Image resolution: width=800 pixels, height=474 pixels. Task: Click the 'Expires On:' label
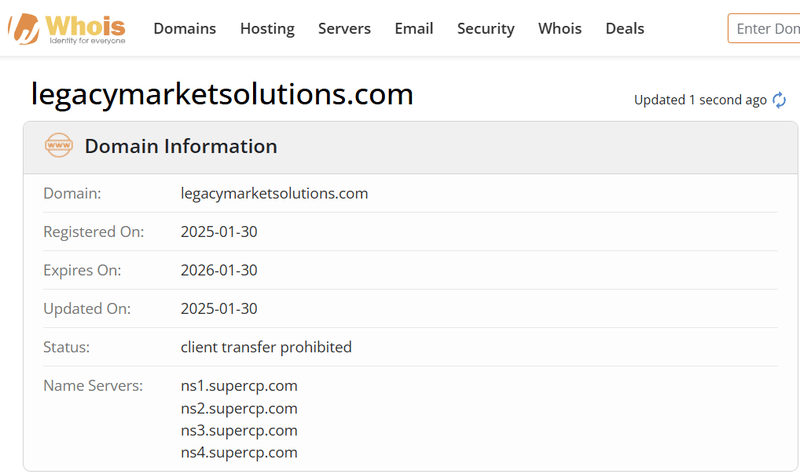tap(82, 270)
